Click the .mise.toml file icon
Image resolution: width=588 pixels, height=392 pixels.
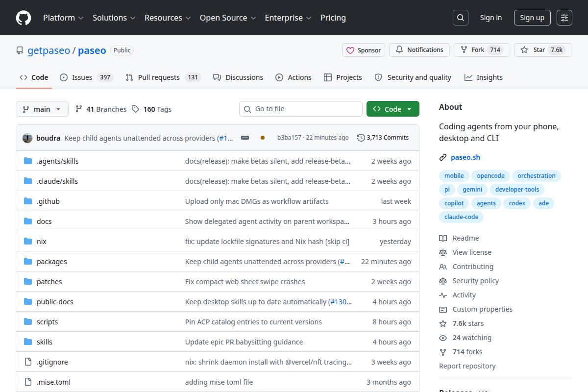click(28, 382)
